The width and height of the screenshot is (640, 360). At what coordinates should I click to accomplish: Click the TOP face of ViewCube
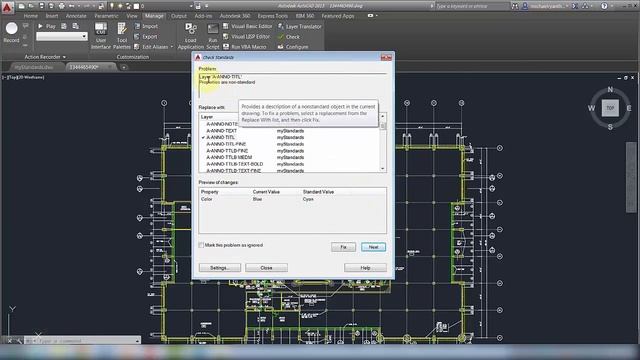point(610,108)
